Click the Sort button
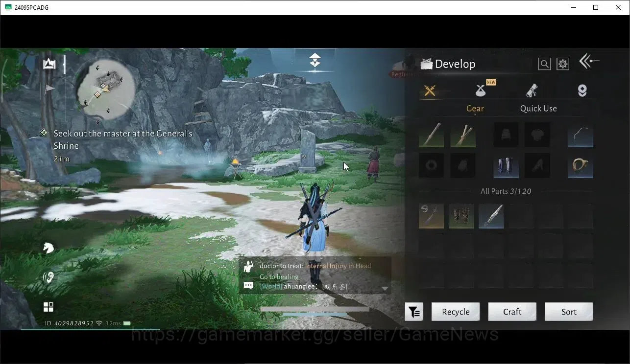The image size is (630, 364). 569,312
